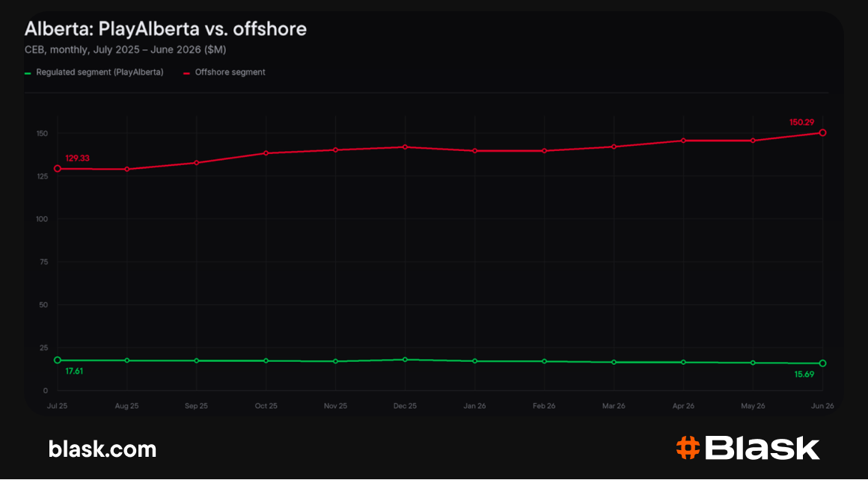The height and width of the screenshot is (480, 868).
Task: Click the Sep 25 axis label
Action: coord(197,406)
